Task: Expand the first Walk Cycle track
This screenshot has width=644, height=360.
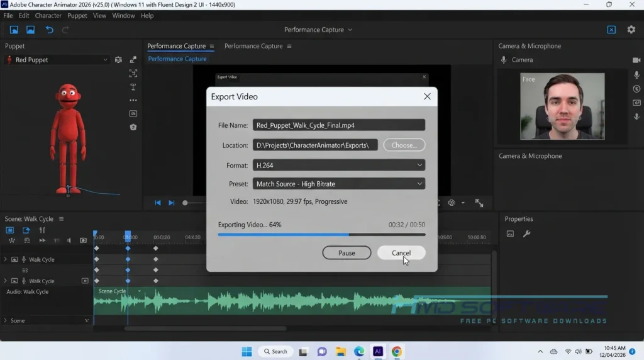Action: point(5,259)
